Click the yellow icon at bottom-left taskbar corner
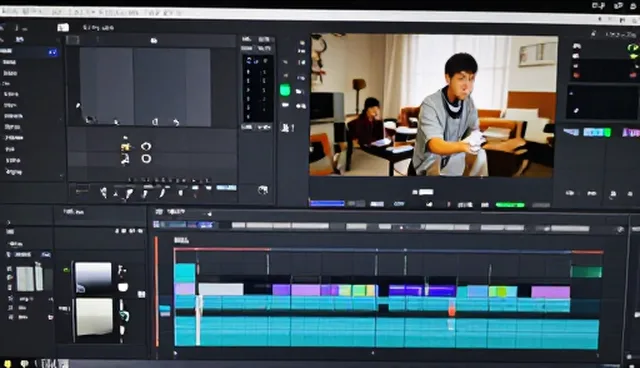 7,363
